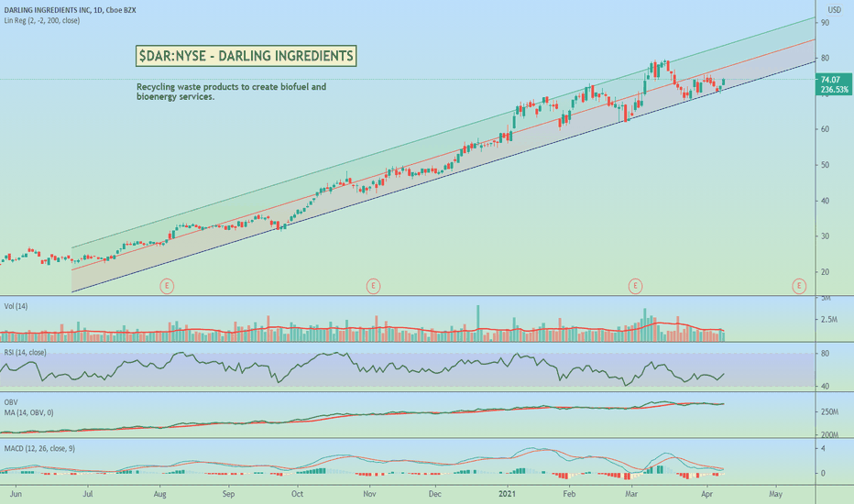Click the 80 level on the RSI scale
The width and height of the screenshot is (854, 504).
tap(825, 354)
